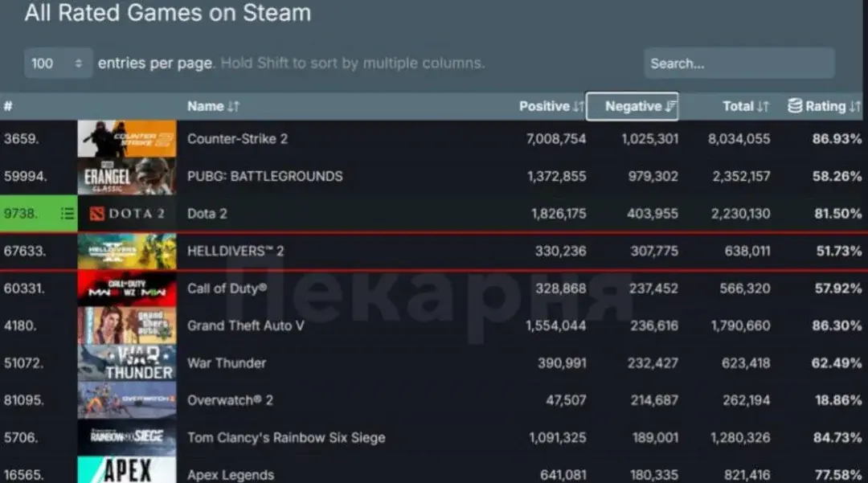Select rank number 81095.
This screenshot has height=483, width=868.
coord(24,400)
